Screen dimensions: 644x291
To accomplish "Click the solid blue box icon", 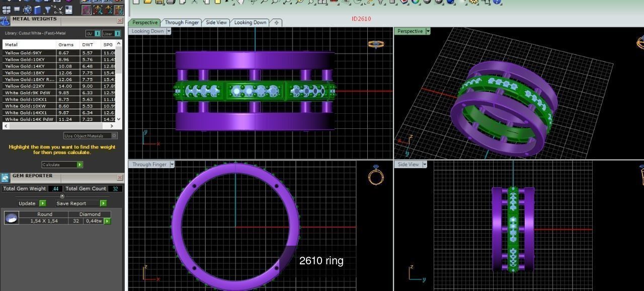I will click(x=37, y=10).
